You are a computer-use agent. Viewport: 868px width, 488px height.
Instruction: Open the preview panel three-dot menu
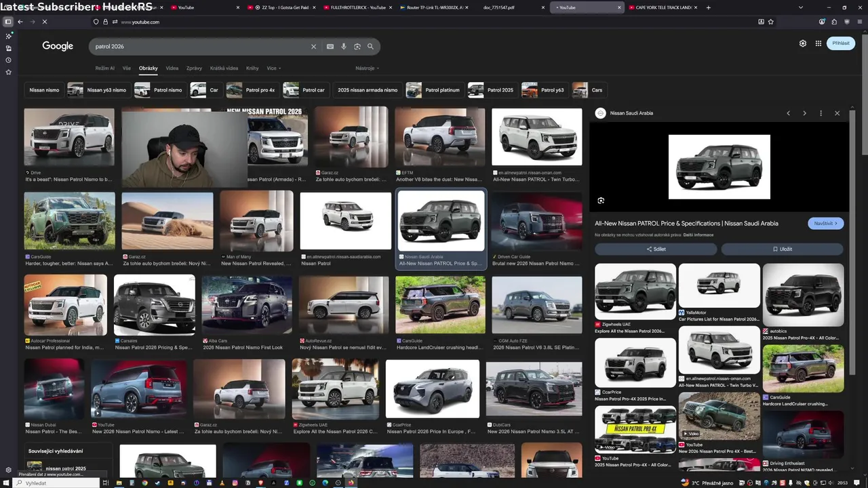tap(821, 113)
